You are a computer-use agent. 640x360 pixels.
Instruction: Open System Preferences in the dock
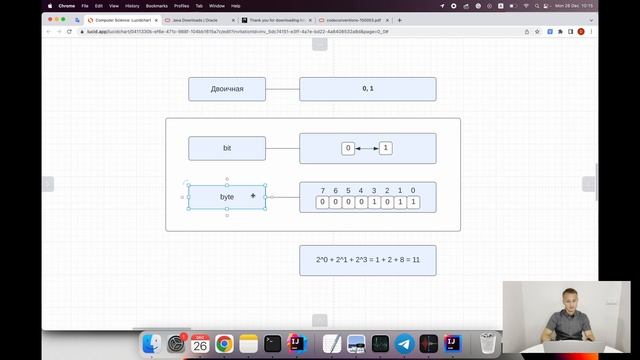pos(176,344)
